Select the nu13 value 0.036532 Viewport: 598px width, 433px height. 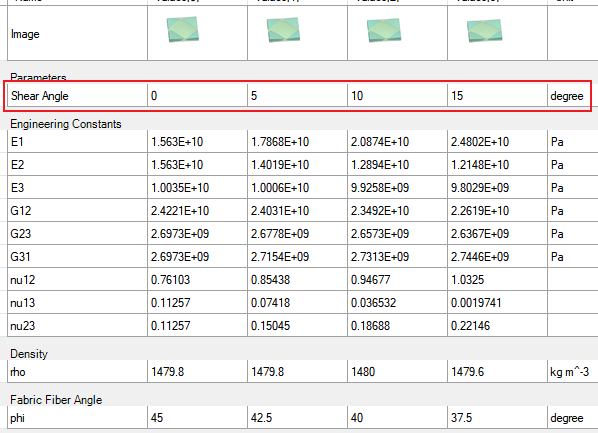tap(374, 303)
